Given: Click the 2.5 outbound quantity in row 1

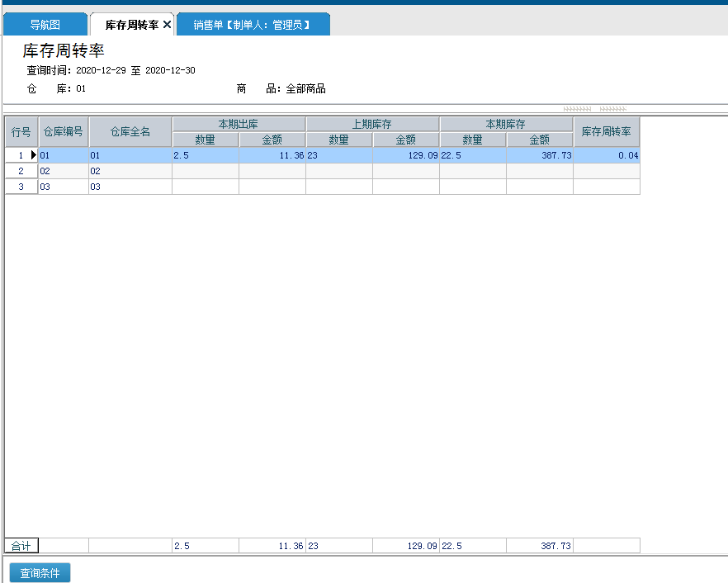Looking at the screenshot, I should [206, 155].
